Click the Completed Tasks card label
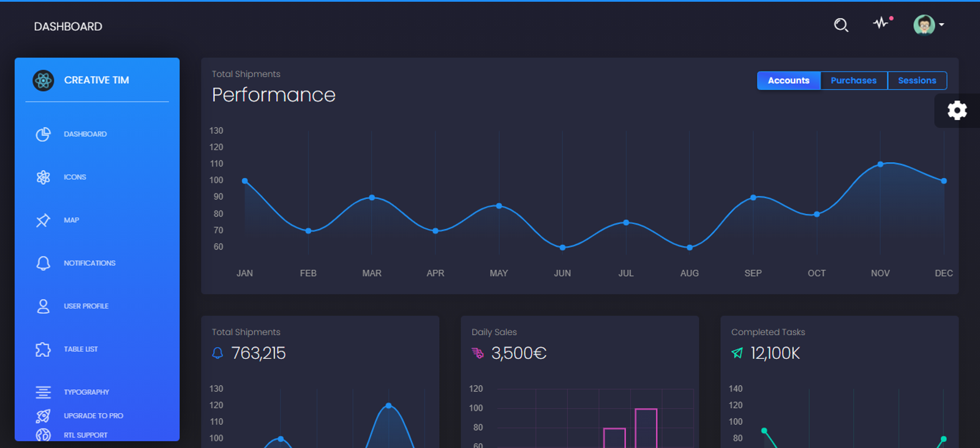 768,332
